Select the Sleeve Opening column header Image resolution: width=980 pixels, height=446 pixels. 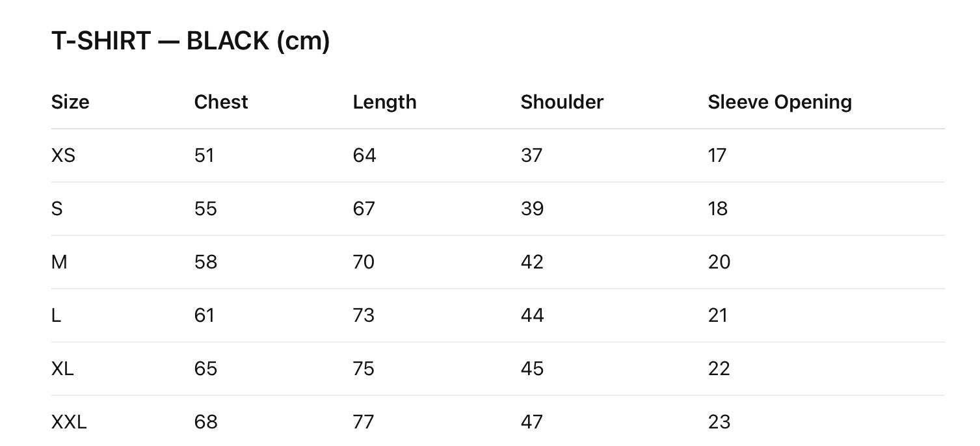click(x=780, y=102)
